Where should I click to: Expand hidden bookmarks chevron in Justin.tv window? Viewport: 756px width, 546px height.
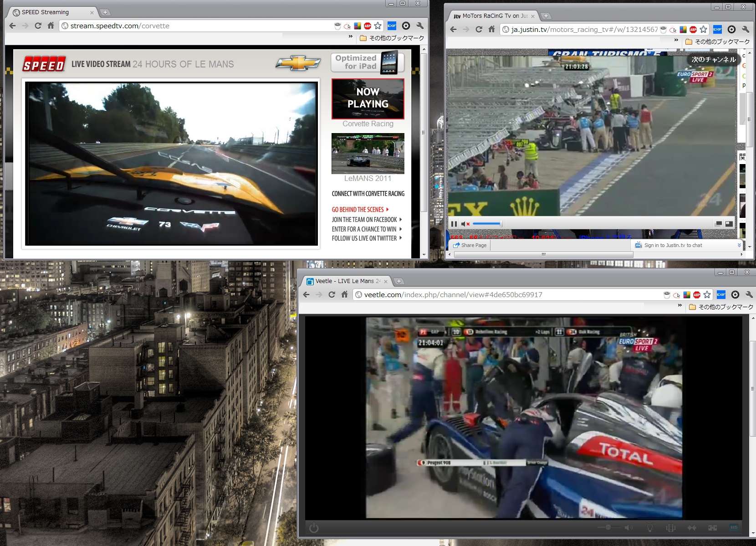[x=676, y=40]
